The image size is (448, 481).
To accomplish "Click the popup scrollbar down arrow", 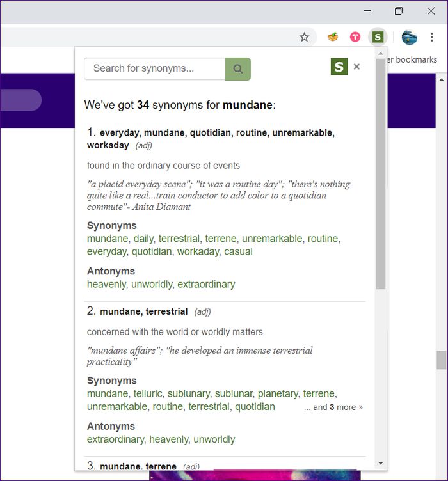I will click(381, 463).
